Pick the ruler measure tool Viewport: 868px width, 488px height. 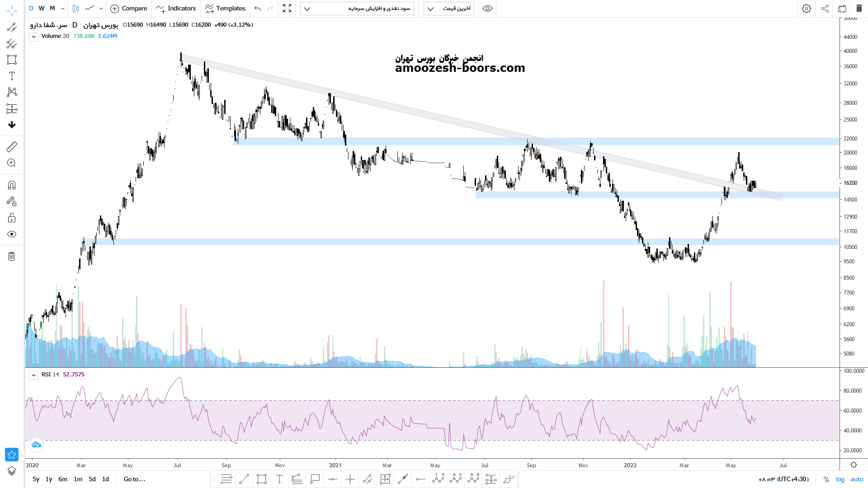coord(12,146)
